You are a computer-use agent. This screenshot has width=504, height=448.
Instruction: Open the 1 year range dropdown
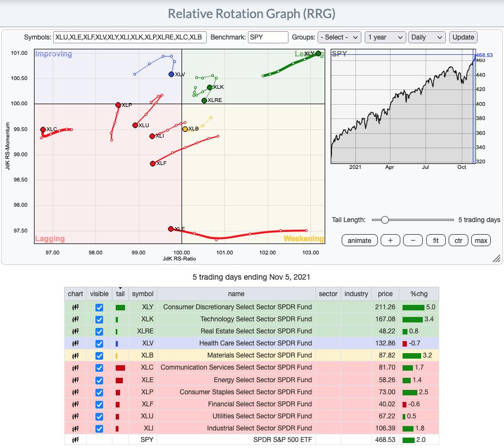(386, 37)
